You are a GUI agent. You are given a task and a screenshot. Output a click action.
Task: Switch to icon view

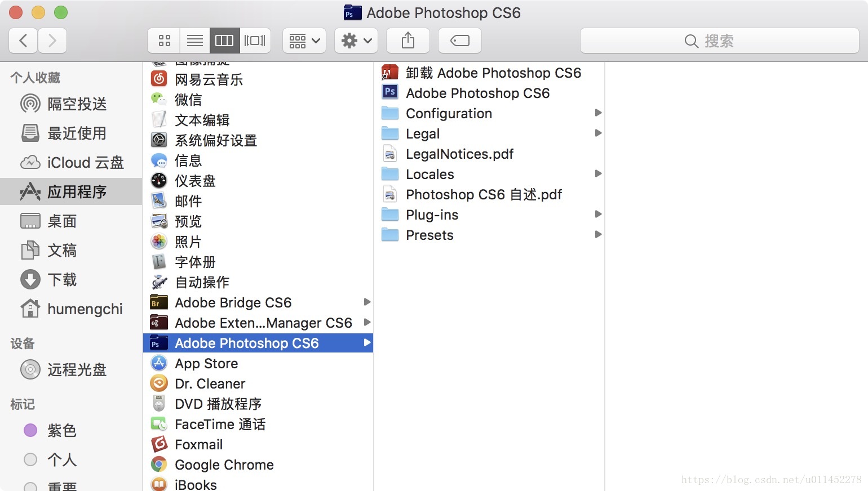[164, 41]
